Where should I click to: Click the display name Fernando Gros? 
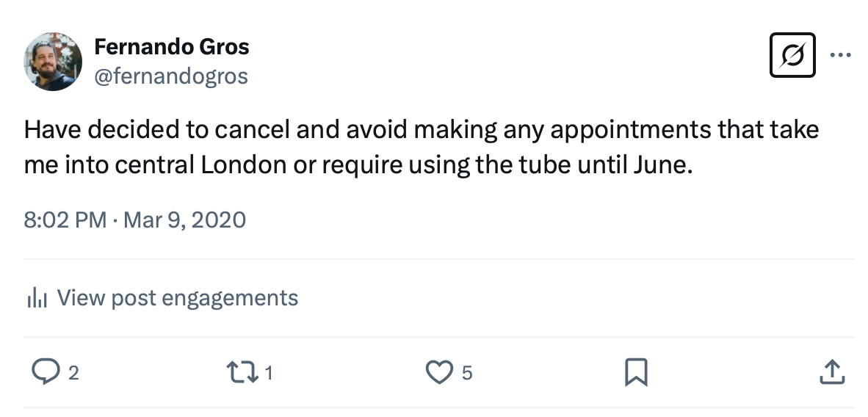click(172, 48)
